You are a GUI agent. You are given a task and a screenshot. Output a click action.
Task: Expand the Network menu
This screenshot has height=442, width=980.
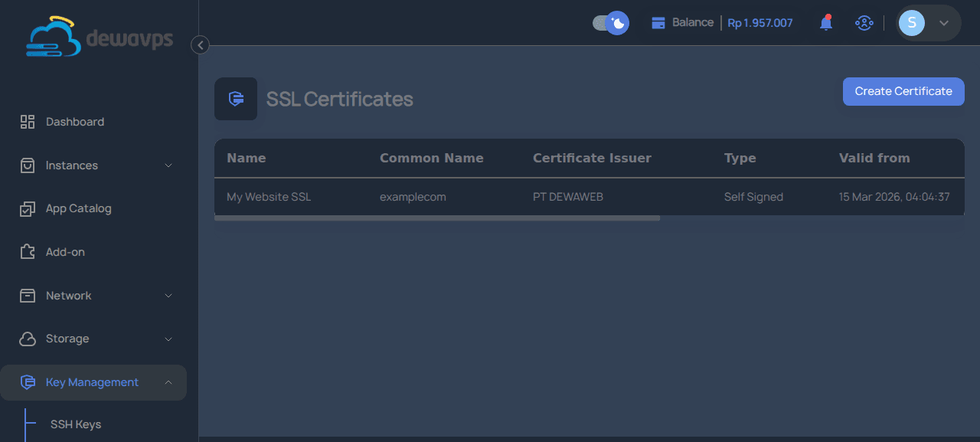pos(168,295)
